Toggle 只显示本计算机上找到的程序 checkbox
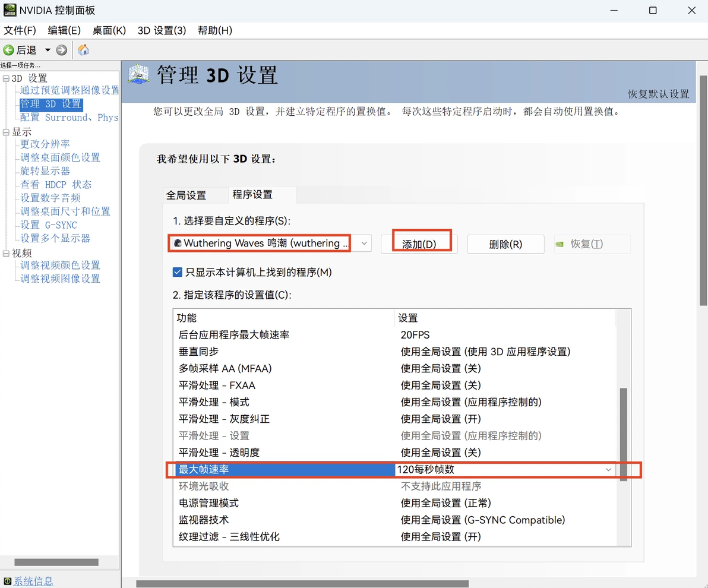This screenshot has width=708, height=588. tap(178, 273)
